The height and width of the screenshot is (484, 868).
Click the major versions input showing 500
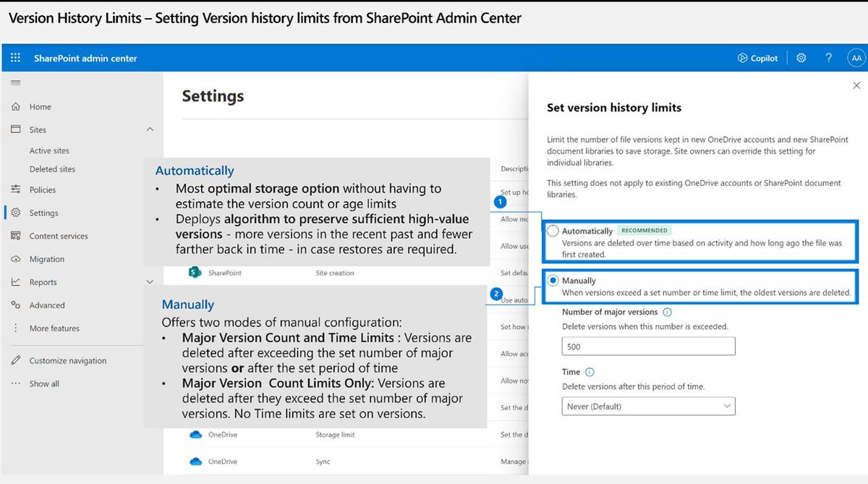pyautogui.click(x=647, y=346)
